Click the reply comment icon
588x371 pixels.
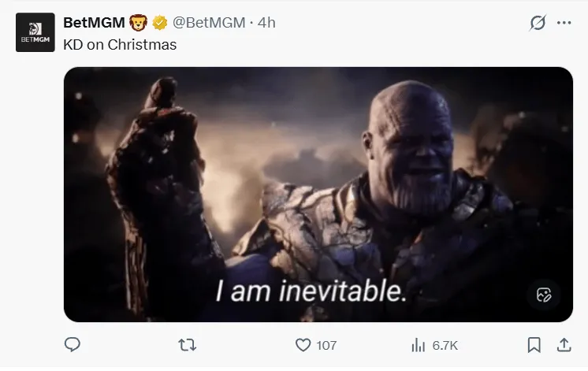73,345
